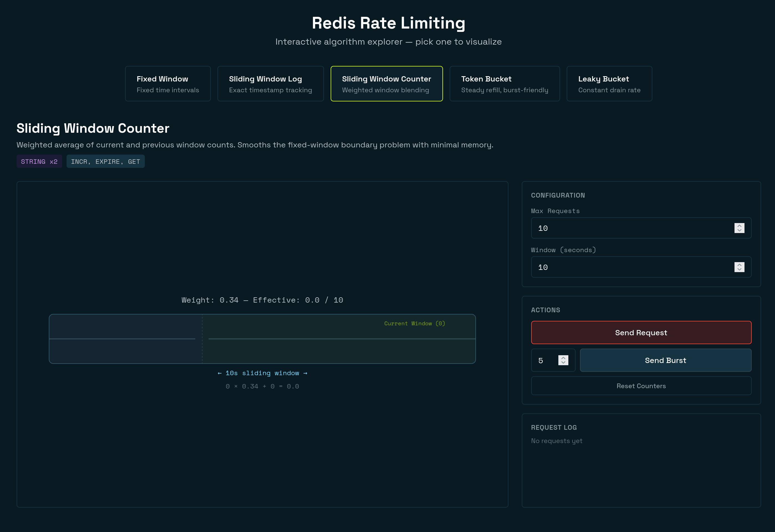
Task: Select the Sliding Window Counter tab
Action: pos(386,84)
